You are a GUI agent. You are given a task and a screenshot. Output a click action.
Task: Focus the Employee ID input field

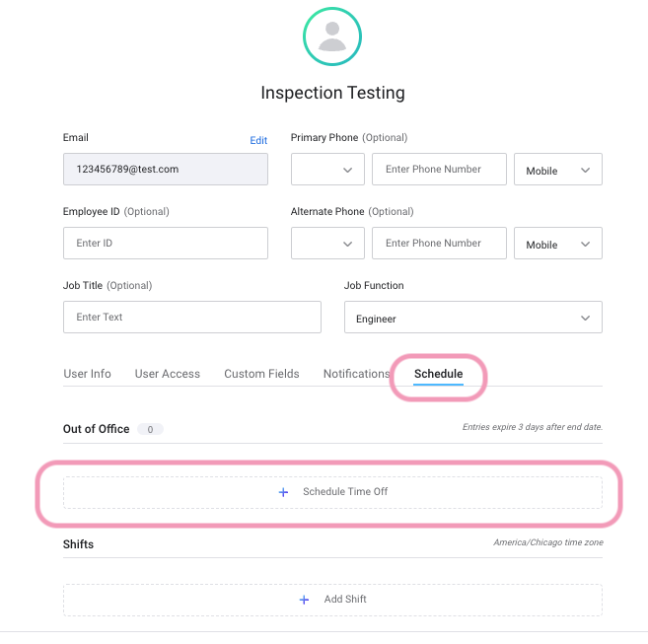point(166,243)
